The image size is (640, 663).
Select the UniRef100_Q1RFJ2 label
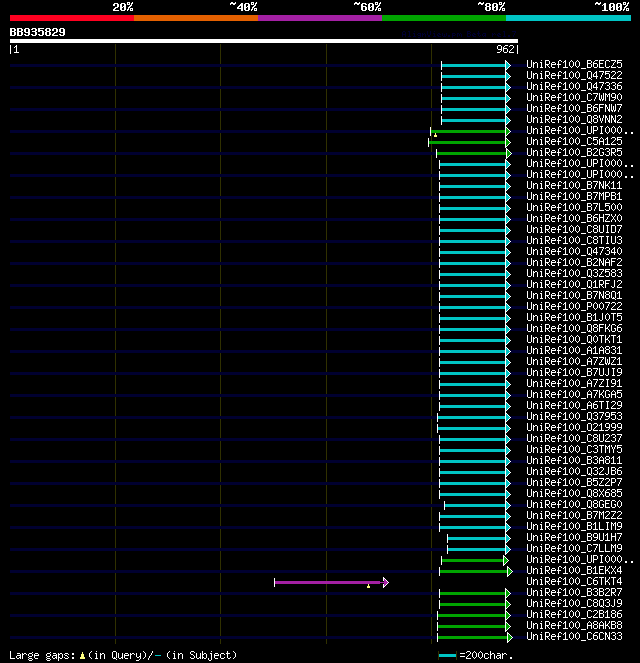coord(574,285)
